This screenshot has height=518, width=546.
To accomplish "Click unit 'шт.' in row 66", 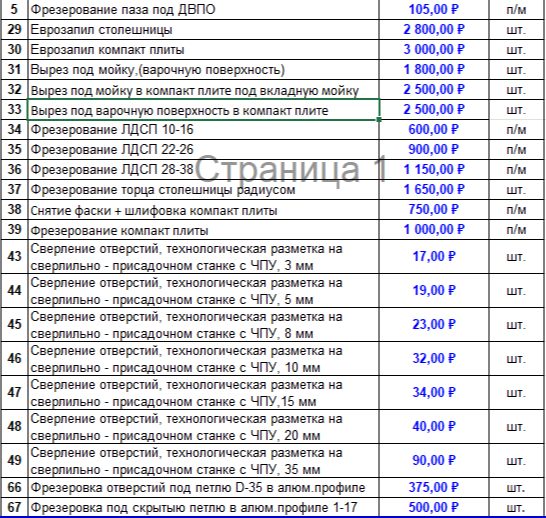I will (x=516, y=487).
